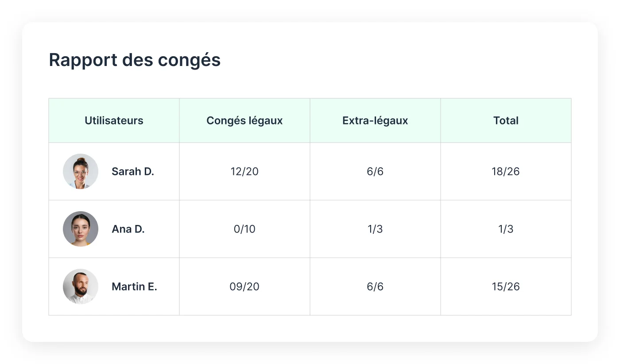Click Martin E.'s total value 15/26
Screen dimensions: 620x364
506,287
